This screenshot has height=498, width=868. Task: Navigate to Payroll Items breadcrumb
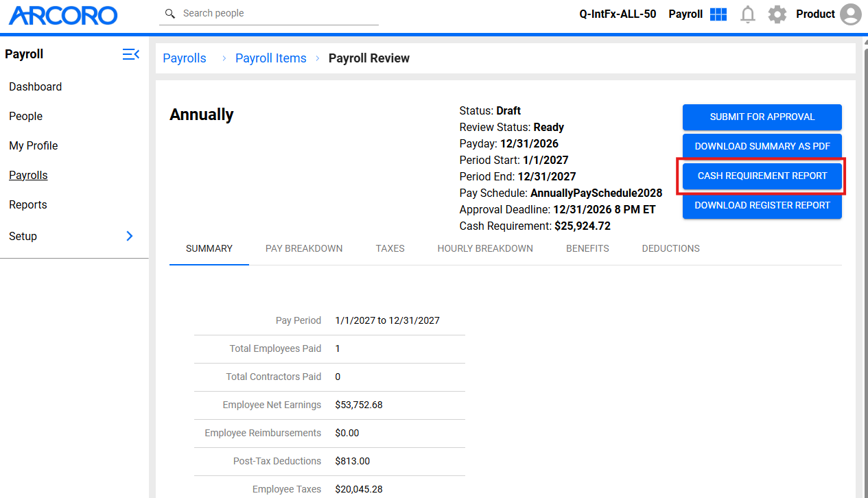coord(271,58)
